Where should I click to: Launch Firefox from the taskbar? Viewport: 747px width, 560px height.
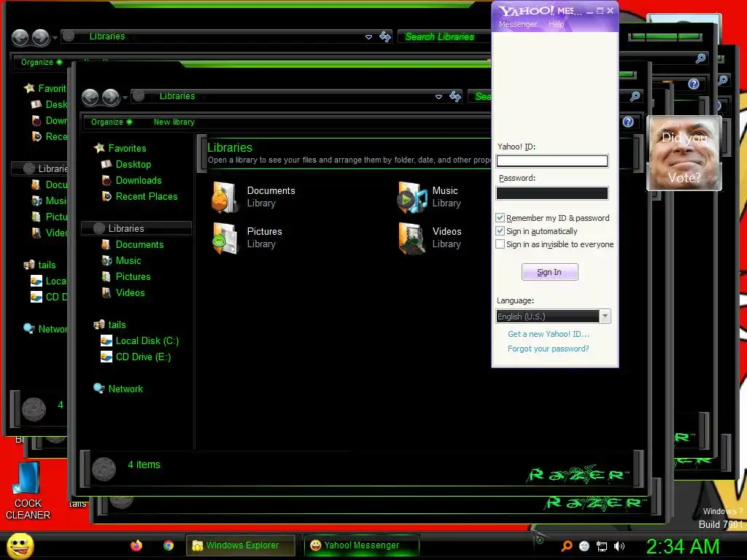pos(136,545)
